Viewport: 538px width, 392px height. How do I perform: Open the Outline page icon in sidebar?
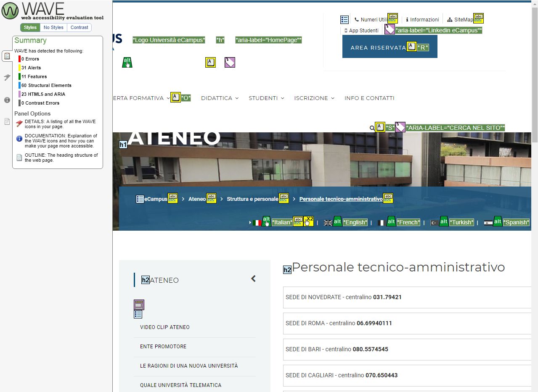(7, 122)
